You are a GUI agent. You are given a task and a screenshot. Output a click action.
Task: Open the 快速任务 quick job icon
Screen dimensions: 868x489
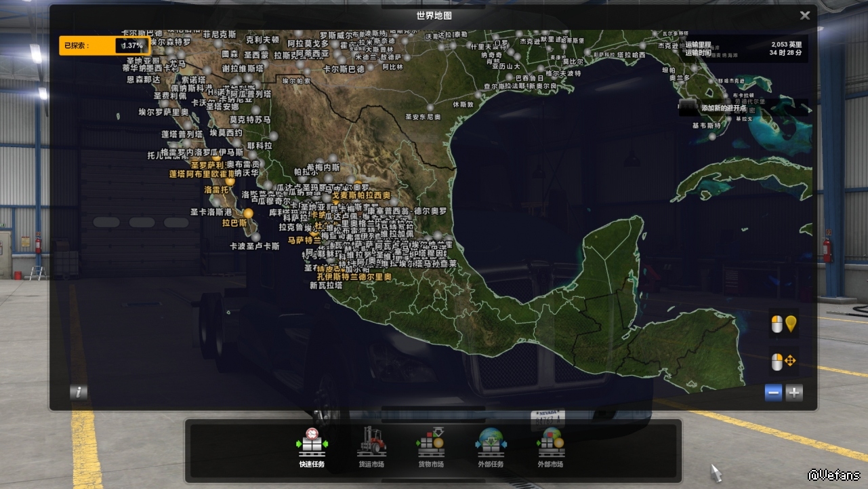[312, 442]
